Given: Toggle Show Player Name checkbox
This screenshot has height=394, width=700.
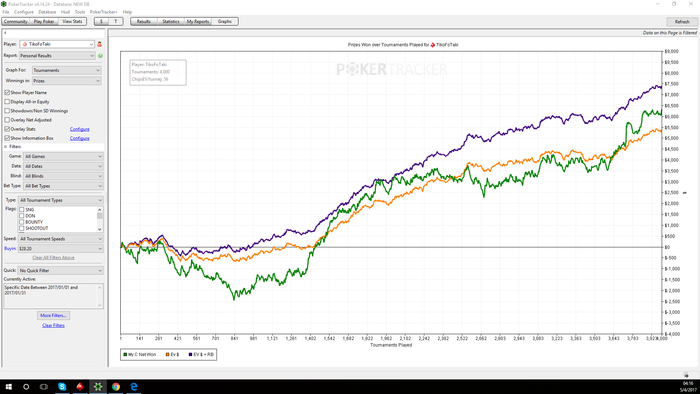Looking at the screenshot, I should pos(7,92).
